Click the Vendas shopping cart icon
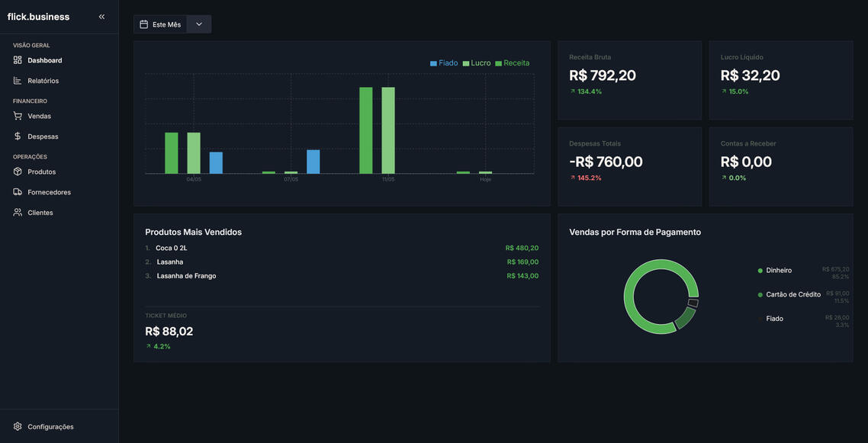The width and height of the screenshot is (868, 443). [17, 116]
